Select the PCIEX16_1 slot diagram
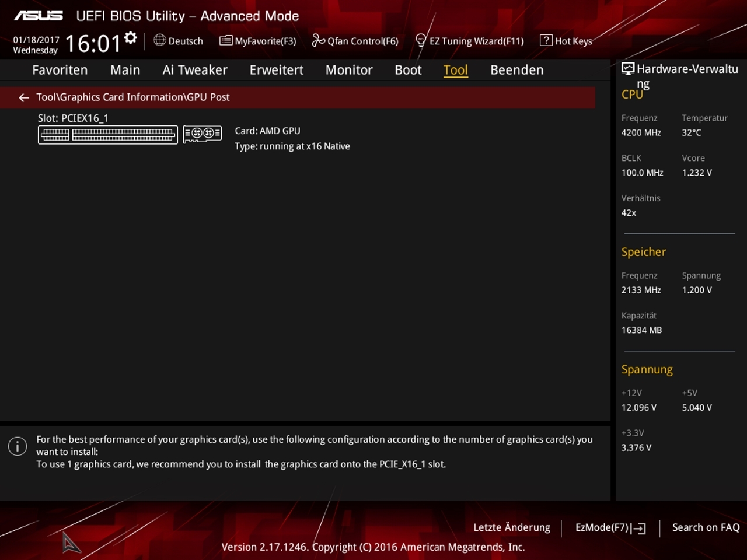 tap(108, 135)
